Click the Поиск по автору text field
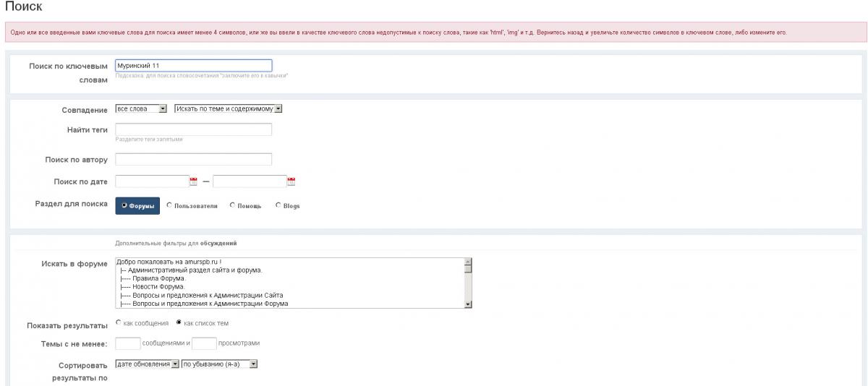The height and width of the screenshot is (386, 868). coord(193,159)
